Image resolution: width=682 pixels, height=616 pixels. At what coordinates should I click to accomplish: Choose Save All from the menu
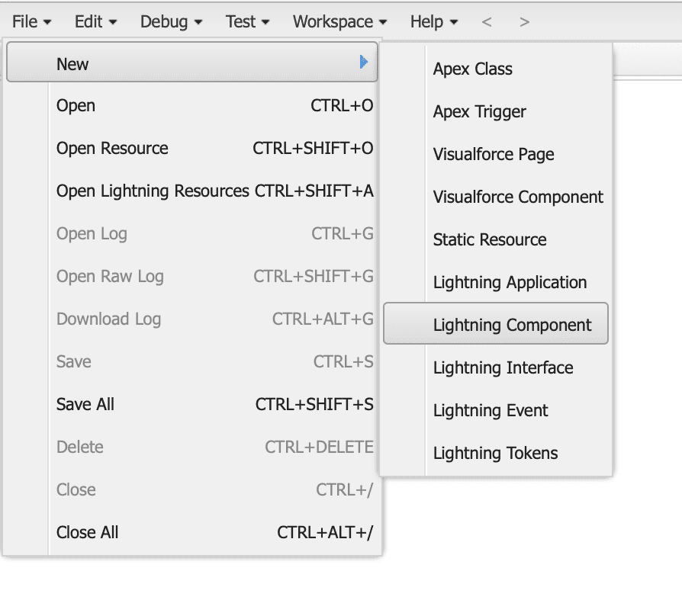(x=191, y=404)
